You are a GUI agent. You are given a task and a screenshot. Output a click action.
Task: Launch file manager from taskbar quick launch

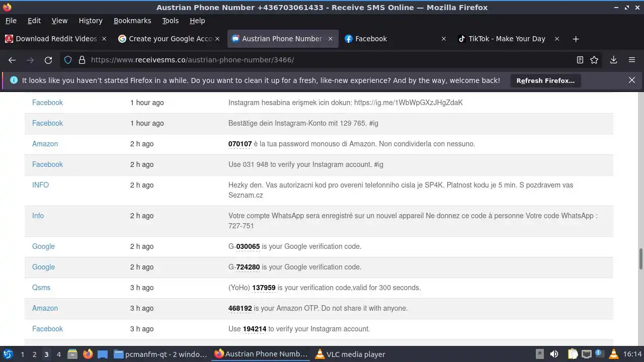pos(72,354)
